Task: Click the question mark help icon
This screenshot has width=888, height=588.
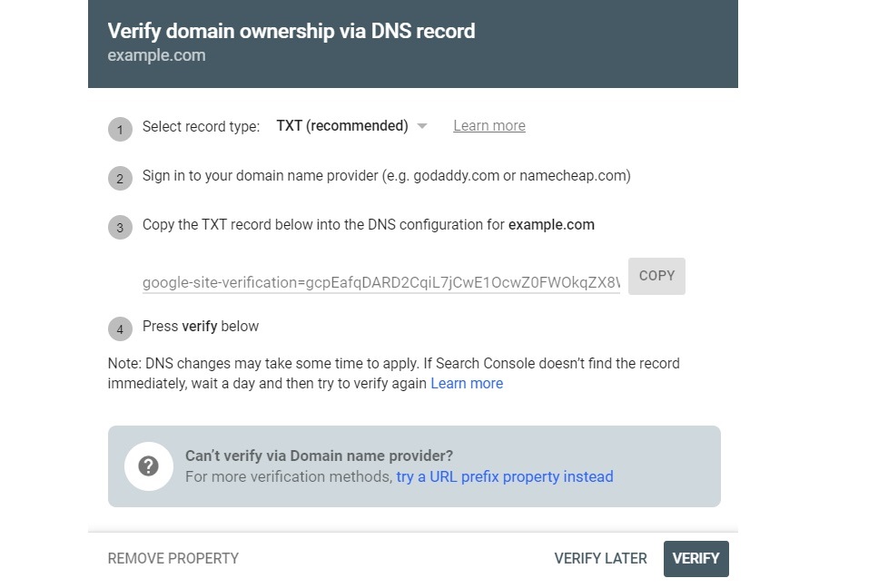Action: (148, 465)
